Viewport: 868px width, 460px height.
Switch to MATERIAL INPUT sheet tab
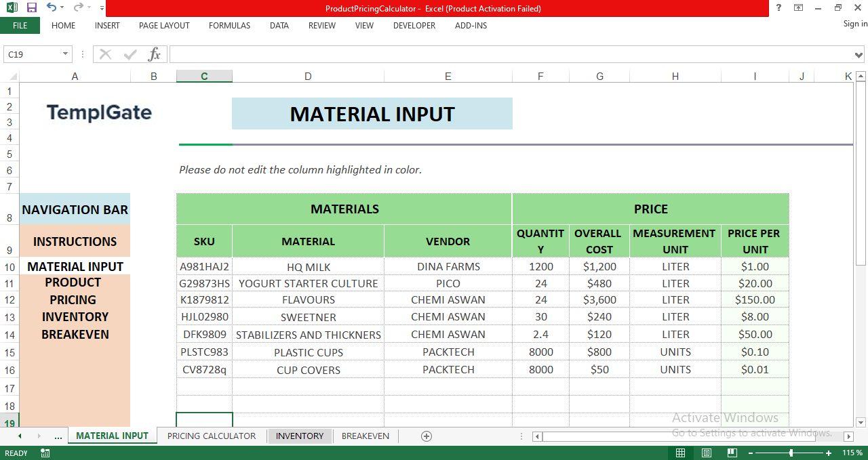(112, 436)
